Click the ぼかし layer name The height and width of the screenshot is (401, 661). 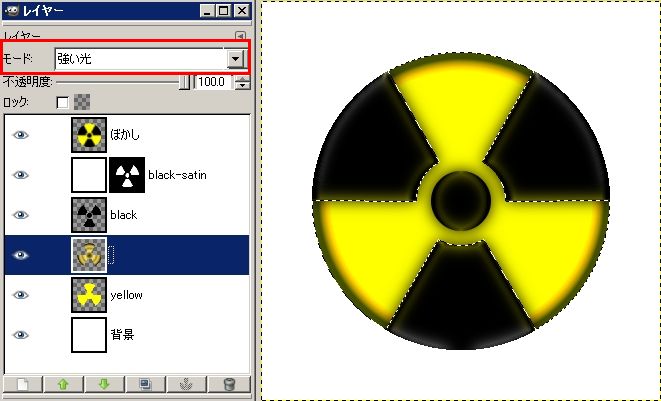pyautogui.click(x=125, y=135)
